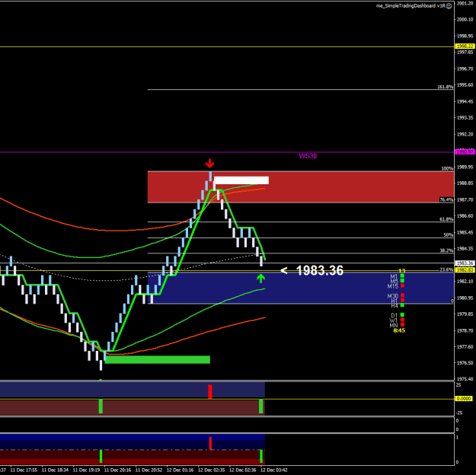Select the 161.8% Fibonacci level label
This screenshot has height=475, width=476.
pyautogui.click(x=446, y=87)
